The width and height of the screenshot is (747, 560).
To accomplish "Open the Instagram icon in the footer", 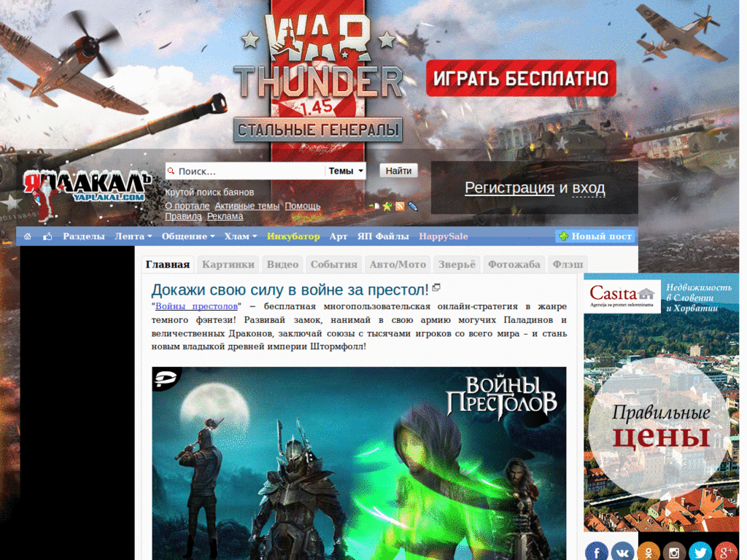I will [674, 552].
